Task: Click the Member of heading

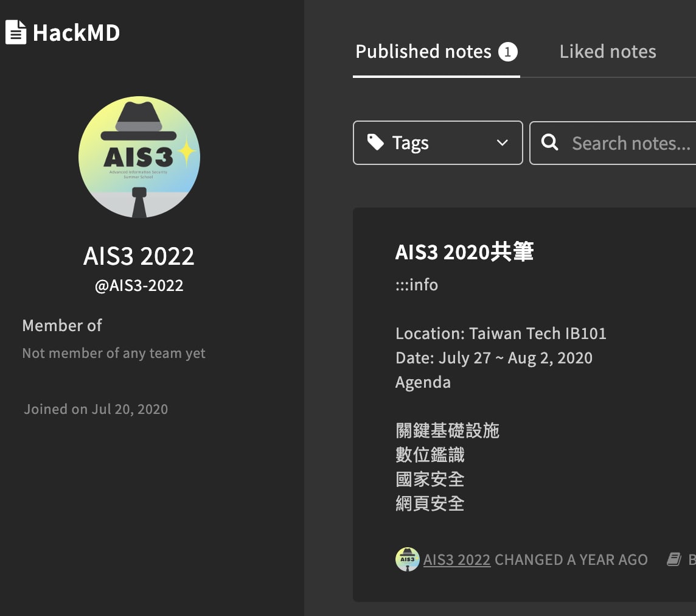Action: [x=62, y=326]
